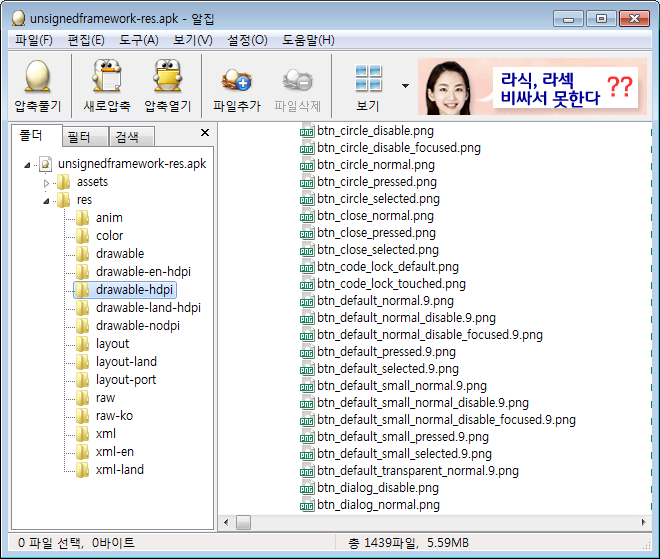This screenshot has height=559, width=660.
Task: Open the 파일(F) menu
Action: (34, 40)
